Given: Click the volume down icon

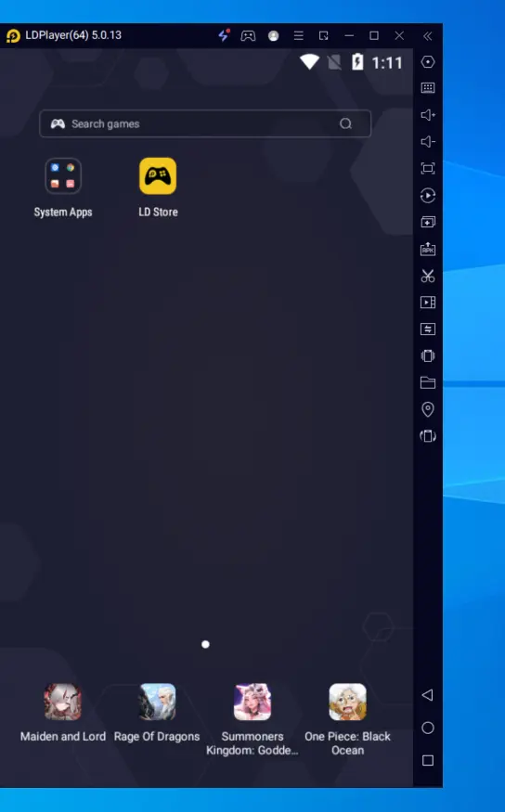Looking at the screenshot, I should (428, 141).
